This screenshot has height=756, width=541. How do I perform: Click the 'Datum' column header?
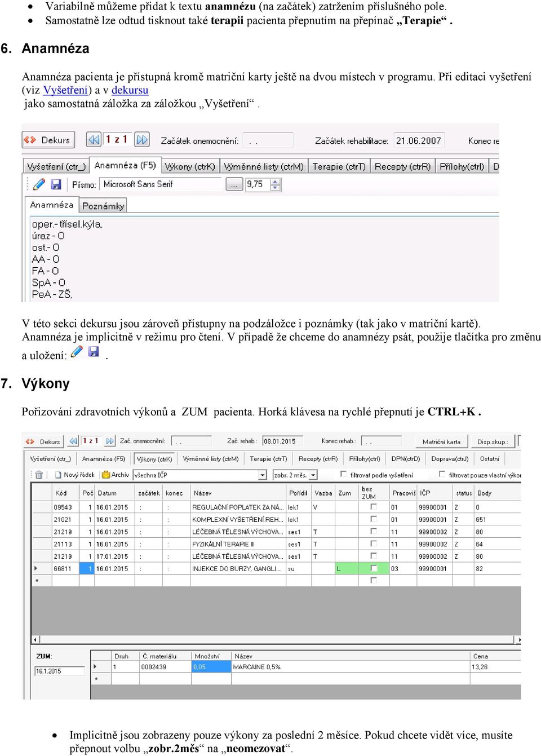(115, 493)
